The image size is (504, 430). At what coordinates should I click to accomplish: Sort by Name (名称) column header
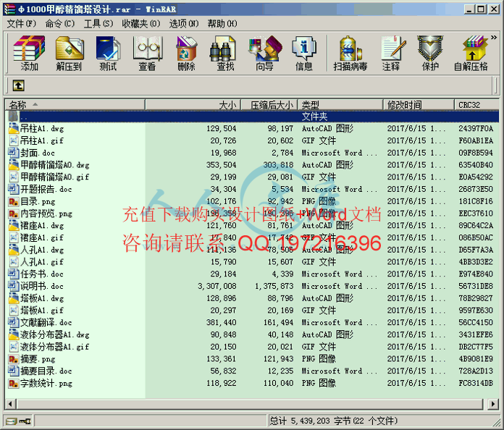(75, 105)
